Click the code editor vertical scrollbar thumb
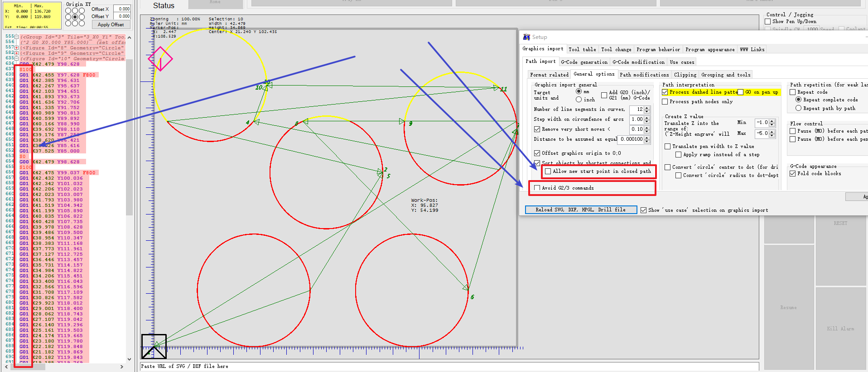 129,136
